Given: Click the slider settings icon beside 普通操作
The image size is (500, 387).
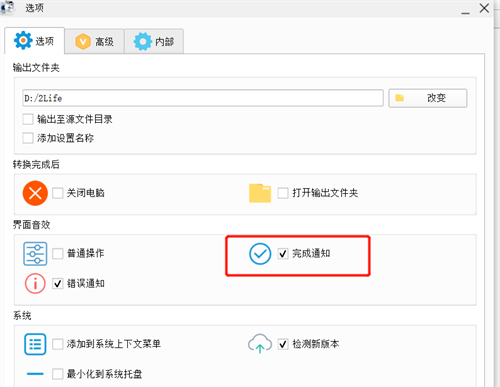Looking at the screenshot, I should tap(35, 254).
